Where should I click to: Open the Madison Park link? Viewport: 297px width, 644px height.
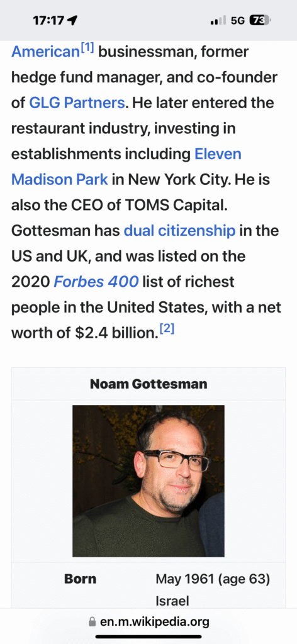60,179
